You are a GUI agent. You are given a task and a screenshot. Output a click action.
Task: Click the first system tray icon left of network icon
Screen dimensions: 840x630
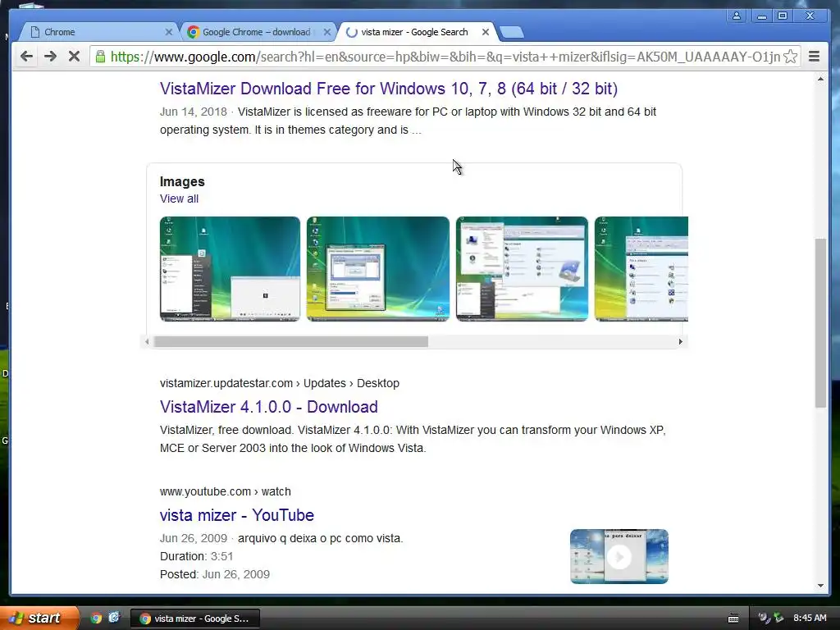click(764, 619)
